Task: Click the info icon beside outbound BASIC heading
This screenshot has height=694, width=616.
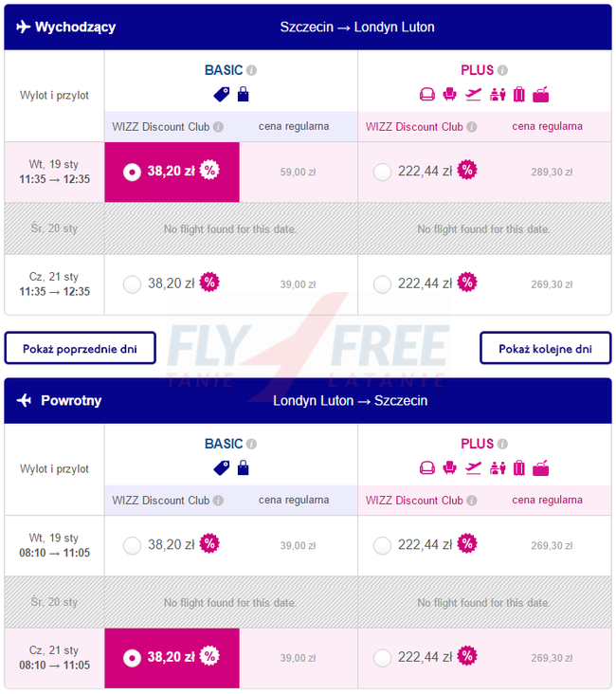Action: point(252,70)
